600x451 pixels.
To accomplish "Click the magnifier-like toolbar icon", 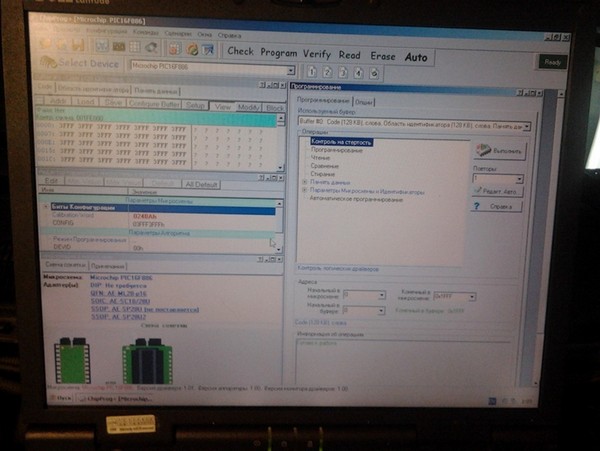I will pos(152,47).
